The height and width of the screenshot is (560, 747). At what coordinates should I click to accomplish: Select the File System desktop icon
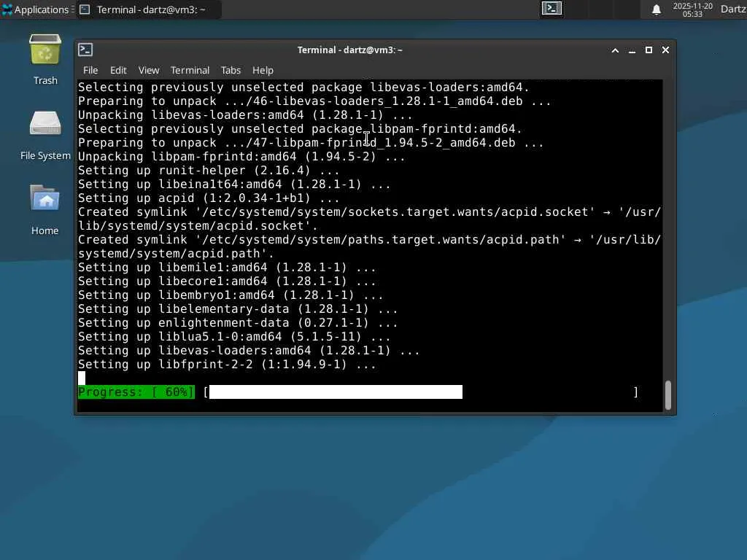45,136
